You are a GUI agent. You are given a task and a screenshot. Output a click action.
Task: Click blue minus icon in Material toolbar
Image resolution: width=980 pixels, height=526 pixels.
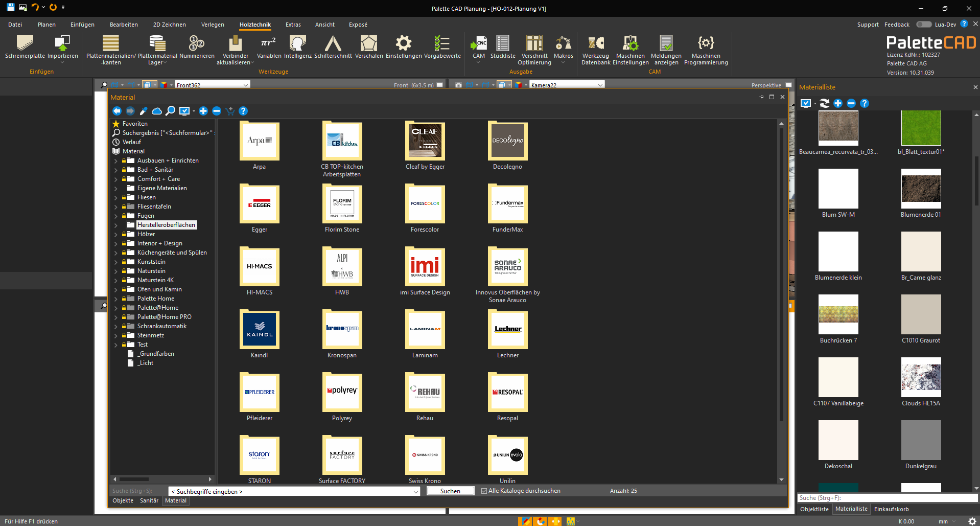pyautogui.click(x=217, y=111)
